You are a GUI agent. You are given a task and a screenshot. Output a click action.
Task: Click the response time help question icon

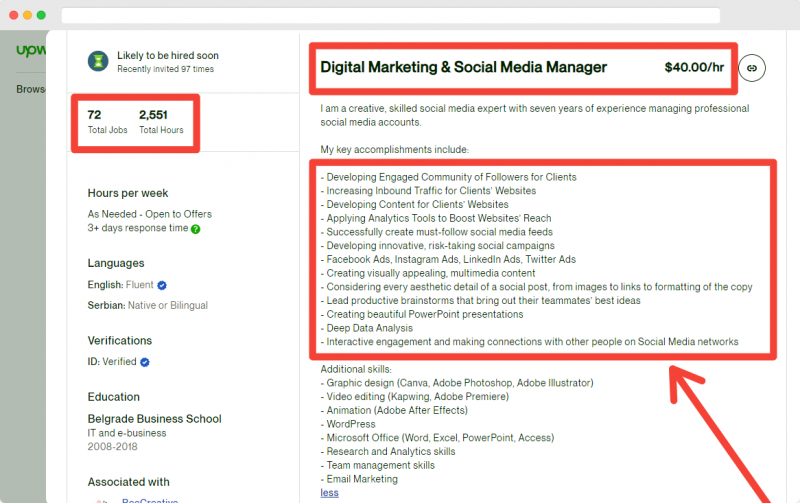[x=195, y=229]
